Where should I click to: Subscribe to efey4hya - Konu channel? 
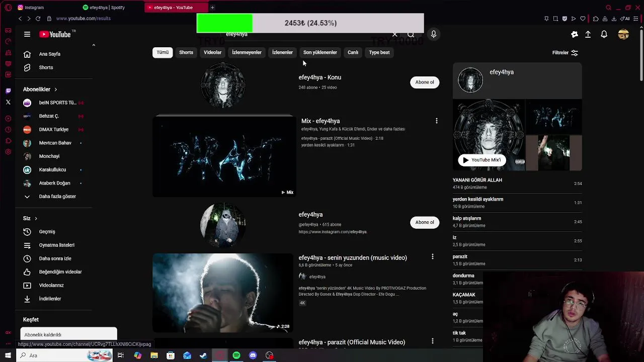(425, 82)
